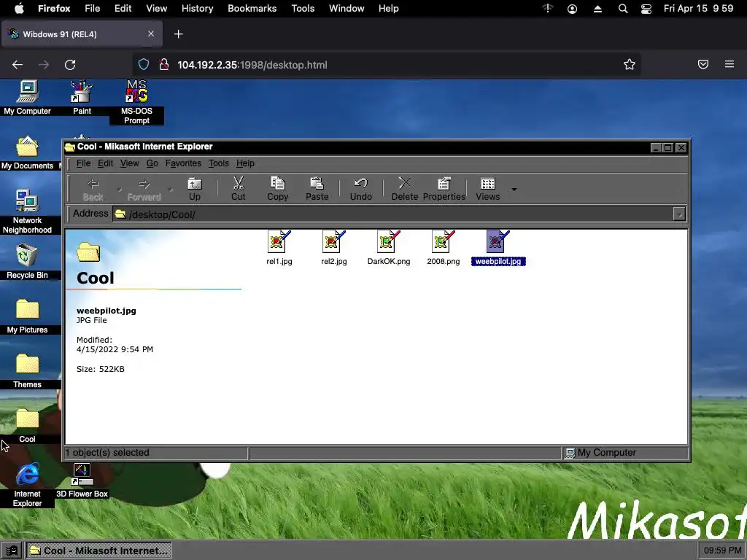747x560 pixels.
Task: Select rel1.jpg file
Action: (279, 248)
